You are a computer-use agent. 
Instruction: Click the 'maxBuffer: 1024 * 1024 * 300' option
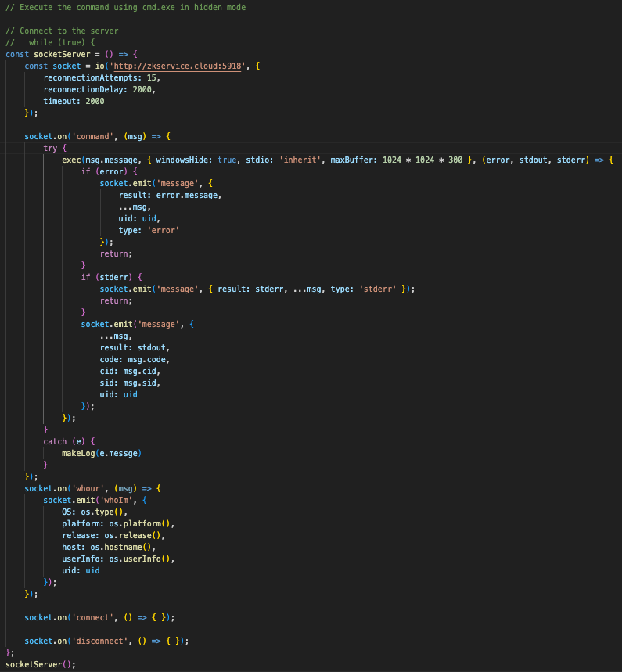(397, 160)
